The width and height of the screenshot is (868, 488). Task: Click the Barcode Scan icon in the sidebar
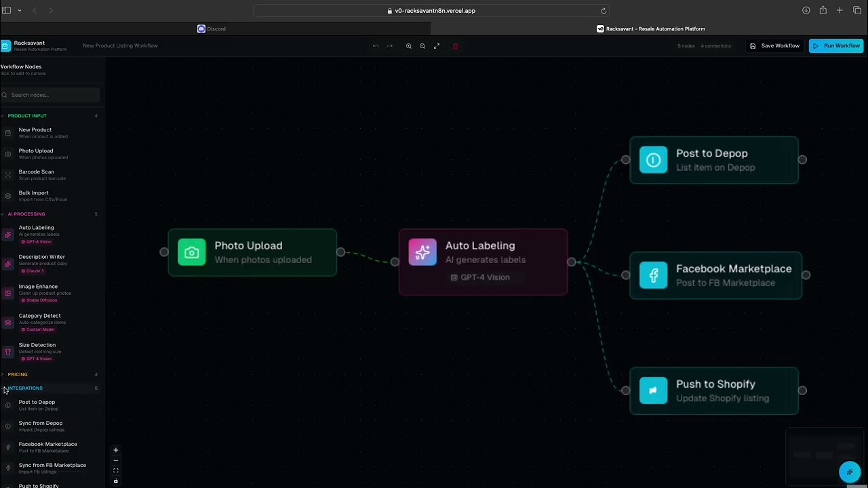click(8, 175)
